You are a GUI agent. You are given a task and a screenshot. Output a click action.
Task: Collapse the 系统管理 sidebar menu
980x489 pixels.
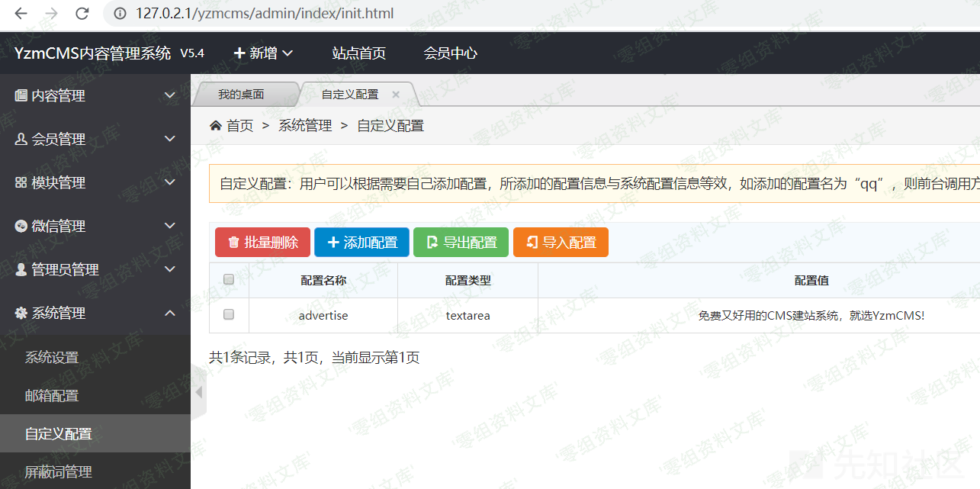(95, 314)
